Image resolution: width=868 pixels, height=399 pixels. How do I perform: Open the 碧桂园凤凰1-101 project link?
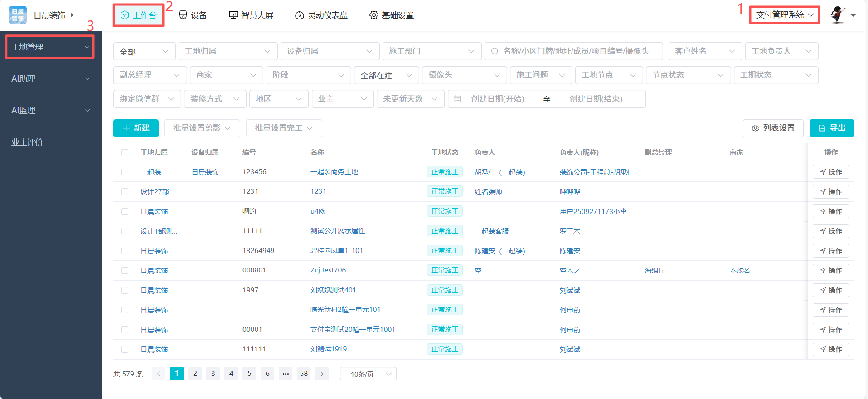click(336, 251)
